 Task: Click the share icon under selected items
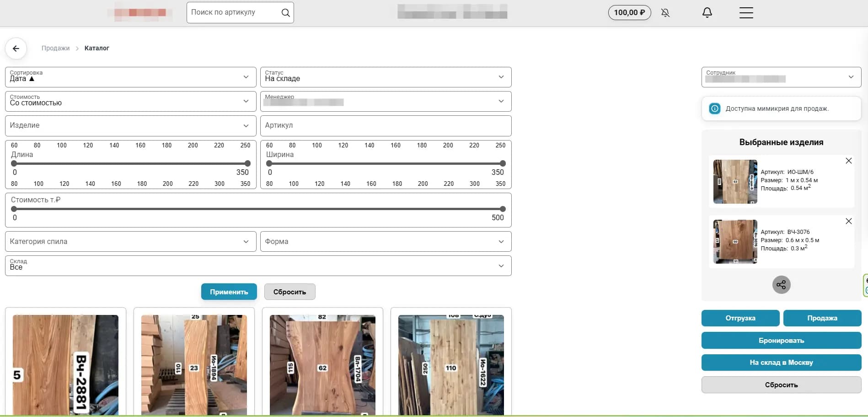click(781, 284)
